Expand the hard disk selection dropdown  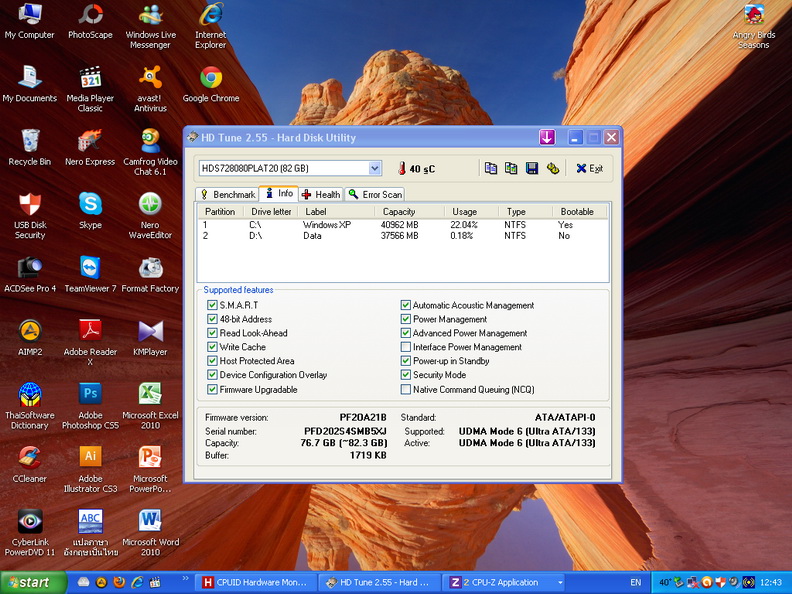point(375,169)
